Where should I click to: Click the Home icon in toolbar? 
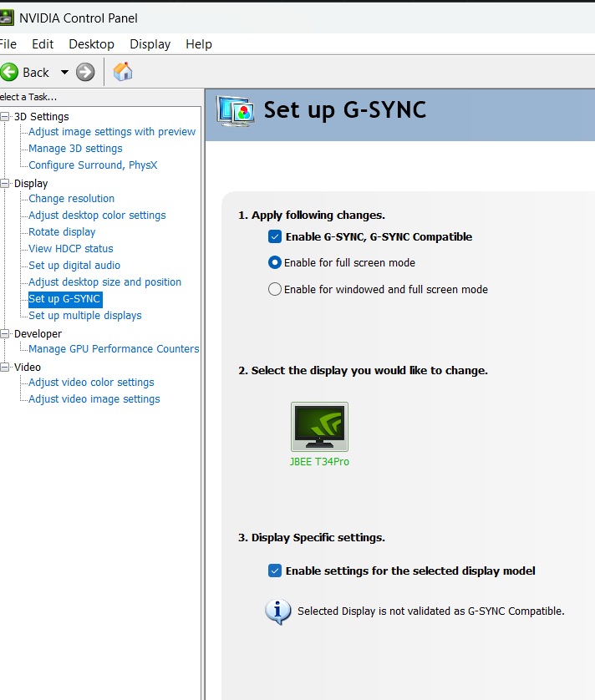tap(123, 72)
